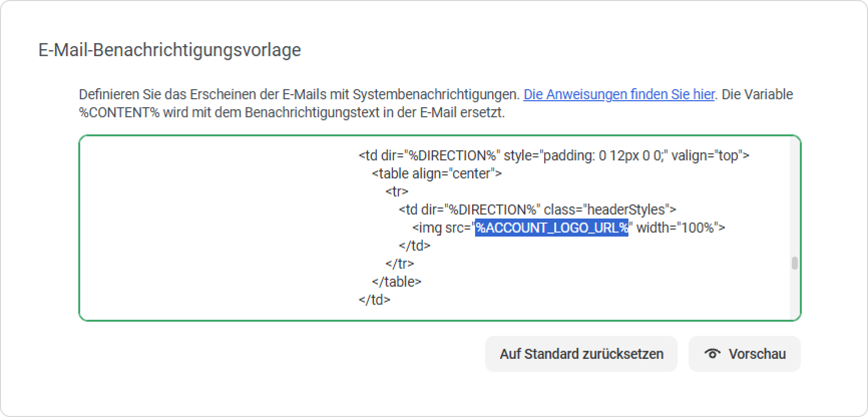868x417 pixels.
Task: Click the last closing </td> line
Action: (x=374, y=300)
